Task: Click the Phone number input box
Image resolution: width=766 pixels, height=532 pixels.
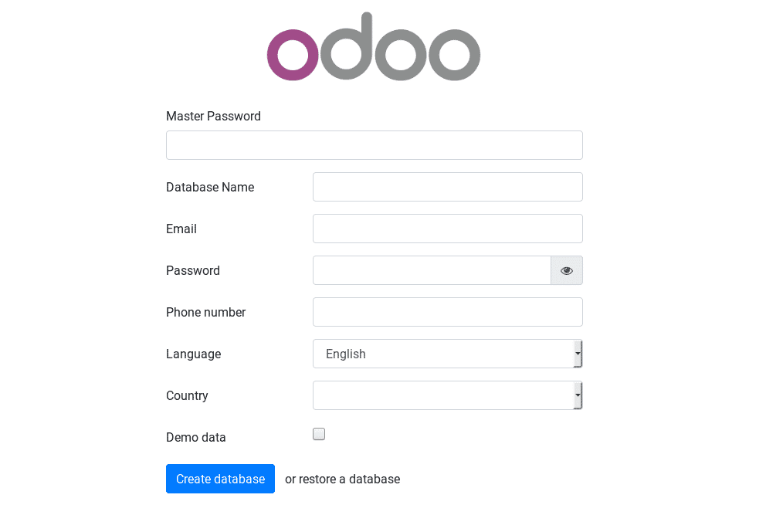Action: pos(447,312)
